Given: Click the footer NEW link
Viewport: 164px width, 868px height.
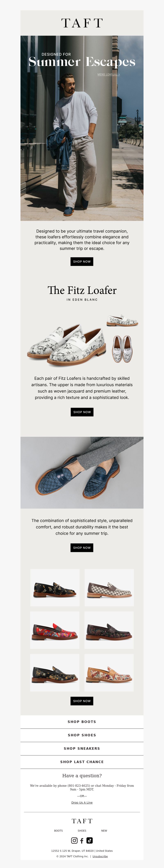Looking at the screenshot, I should (x=104, y=831).
